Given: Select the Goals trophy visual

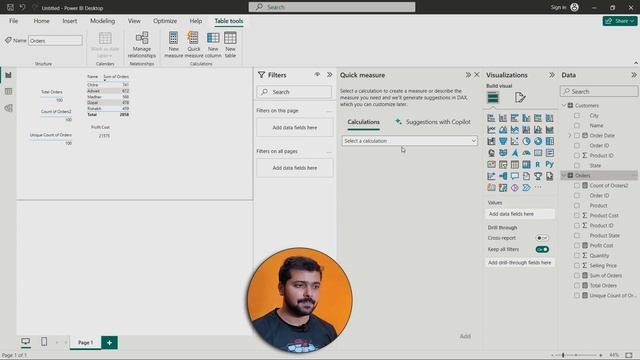Looking at the screenshot, I should point(538,176).
